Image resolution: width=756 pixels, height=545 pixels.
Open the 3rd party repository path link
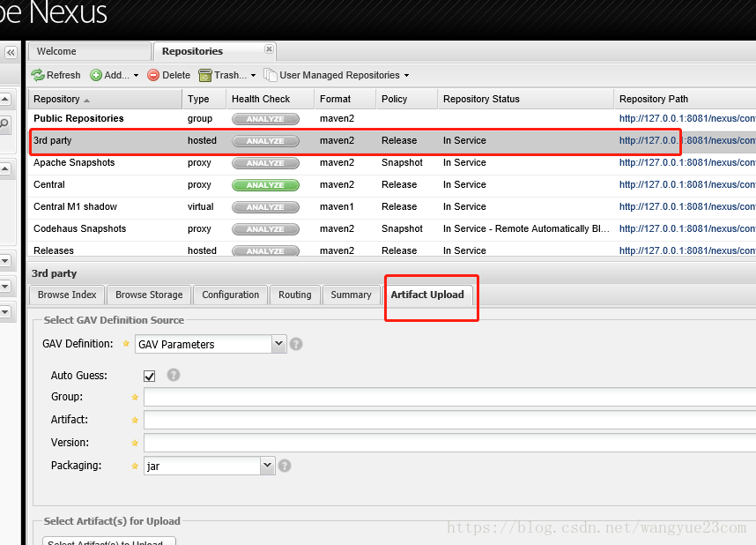pyautogui.click(x=687, y=141)
